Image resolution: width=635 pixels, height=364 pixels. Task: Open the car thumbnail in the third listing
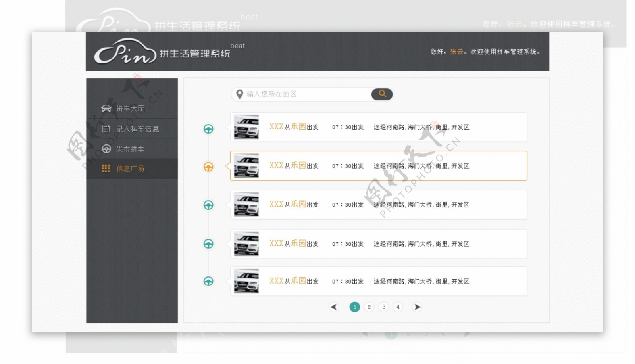tap(246, 205)
